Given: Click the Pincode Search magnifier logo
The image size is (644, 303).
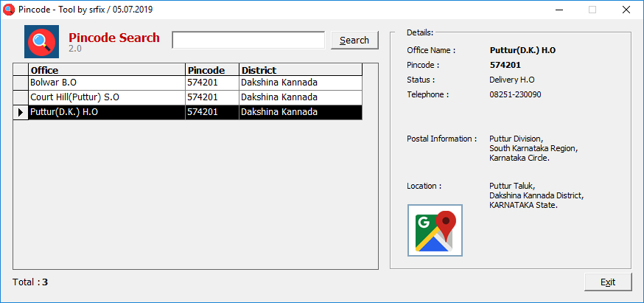Looking at the screenshot, I should point(41,41).
